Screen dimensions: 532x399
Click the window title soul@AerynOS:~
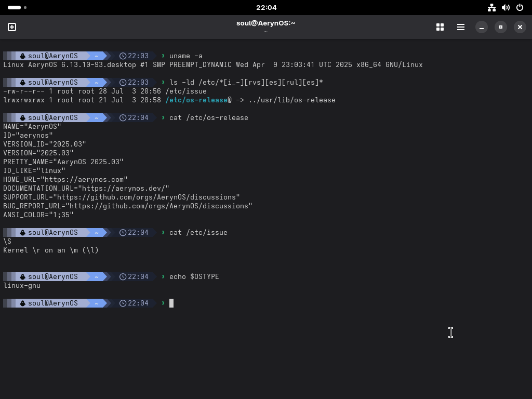265,23
